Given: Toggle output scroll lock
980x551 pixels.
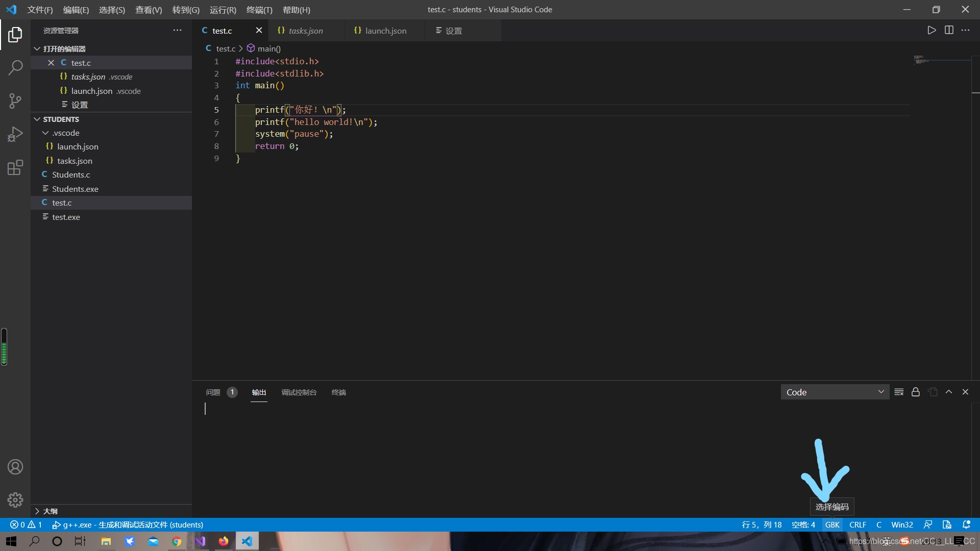Looking at the screenshot, I should pyautogui.click(x=916, y=392).
